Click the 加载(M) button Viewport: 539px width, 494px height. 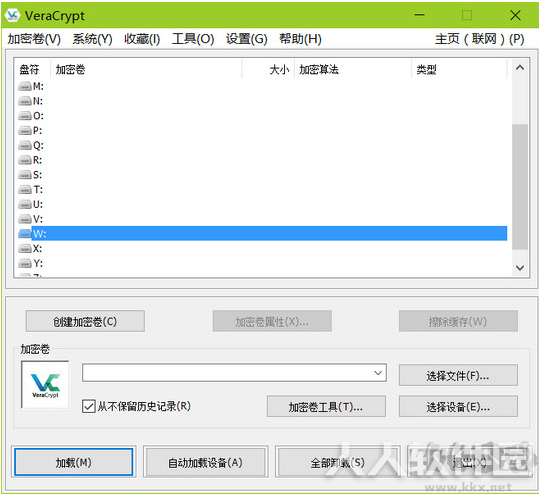[x=73, y=462]
